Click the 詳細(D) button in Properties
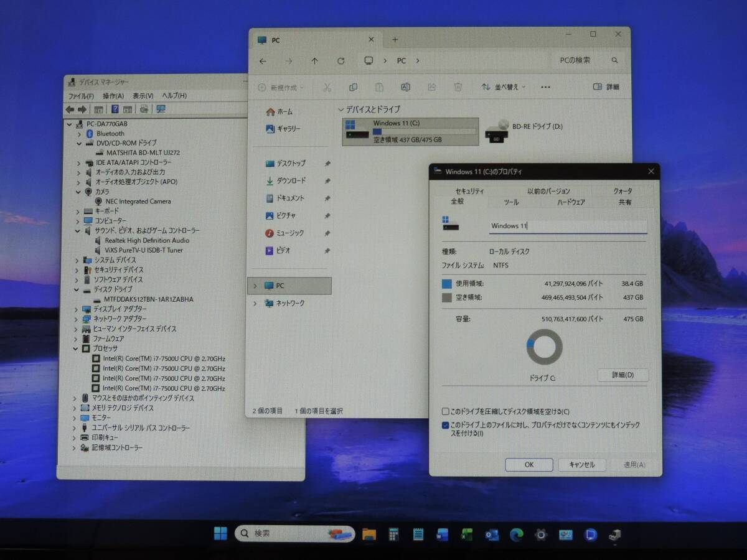Screen dimensions: 747x560 point(622,375)
